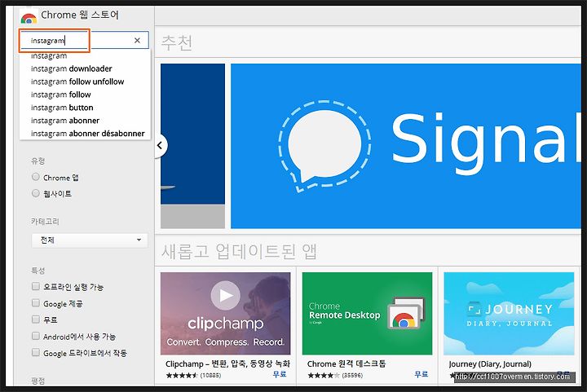The image size is (587, 392).
Task: Open the Clipchamp app thumbnail
Action: coord(225,314)
